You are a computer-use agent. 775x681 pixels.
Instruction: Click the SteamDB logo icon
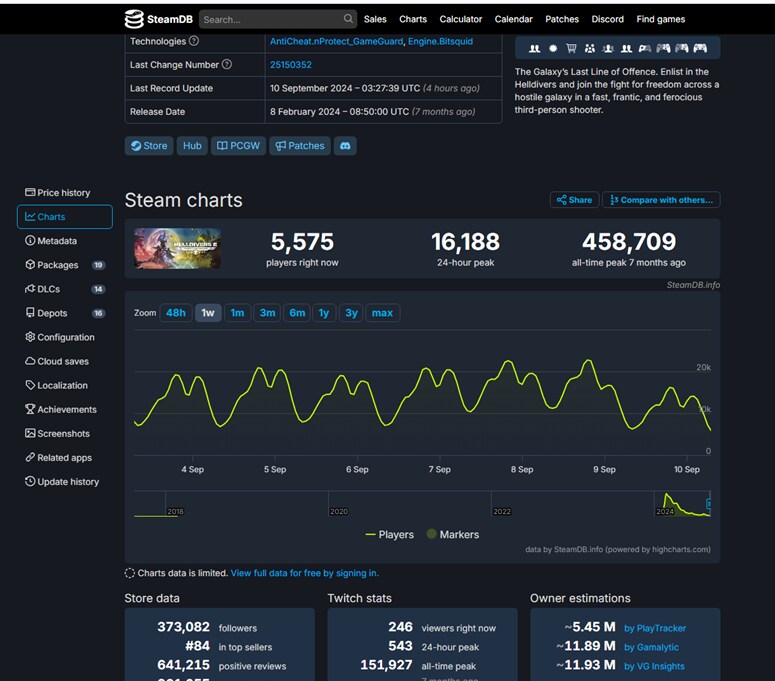pyautogui.click(x=135, y=19)
